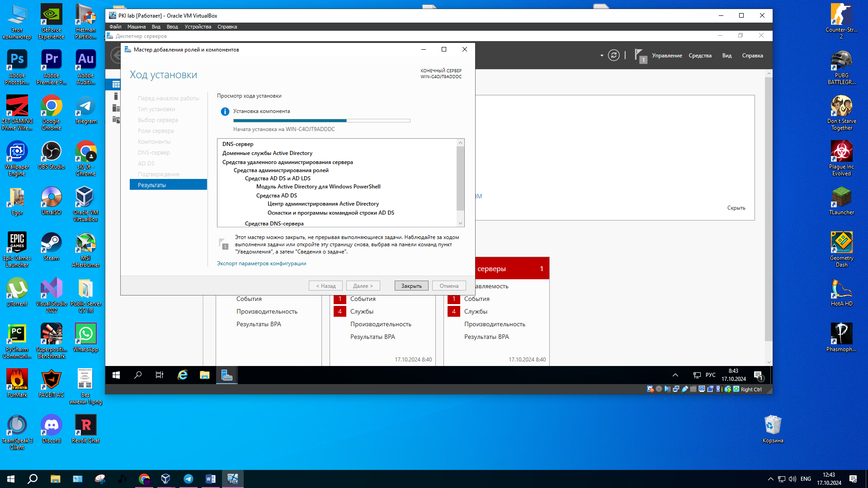Click the installation progress bar
This screenshot has width=868, height=488.
click(322, 121)
